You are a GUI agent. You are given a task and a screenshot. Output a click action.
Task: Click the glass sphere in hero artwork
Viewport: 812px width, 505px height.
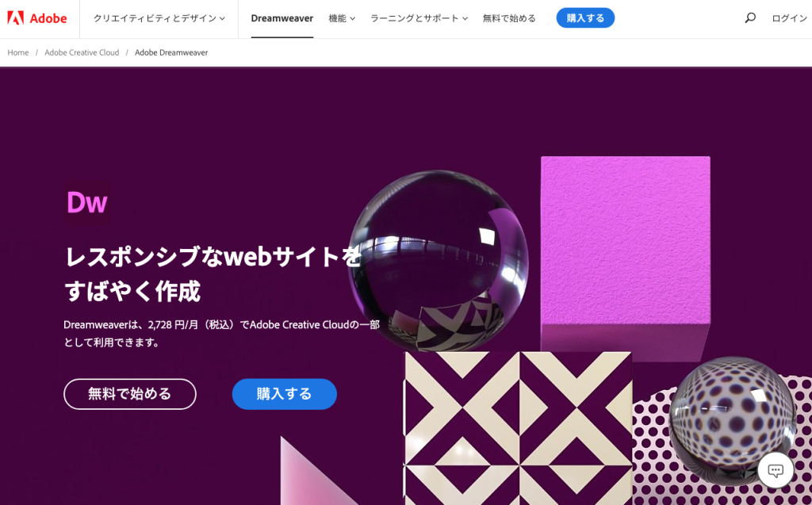point(438,261)
